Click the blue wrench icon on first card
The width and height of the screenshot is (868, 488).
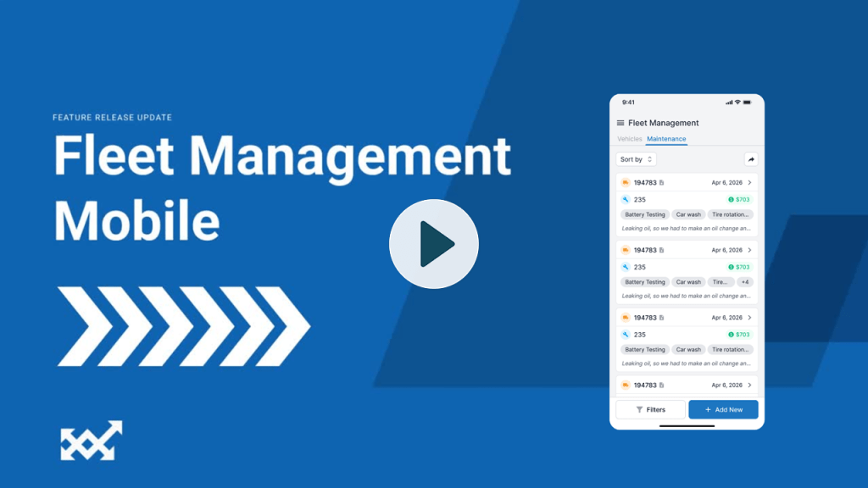626,200
